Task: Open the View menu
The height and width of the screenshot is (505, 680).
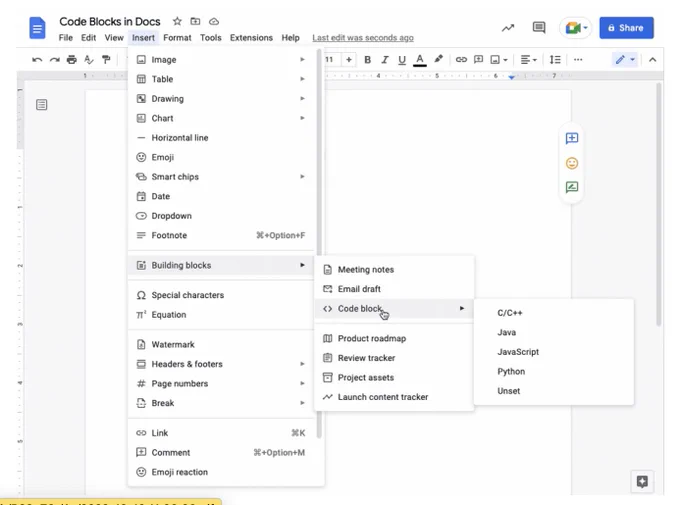Action: pos(114,38)
